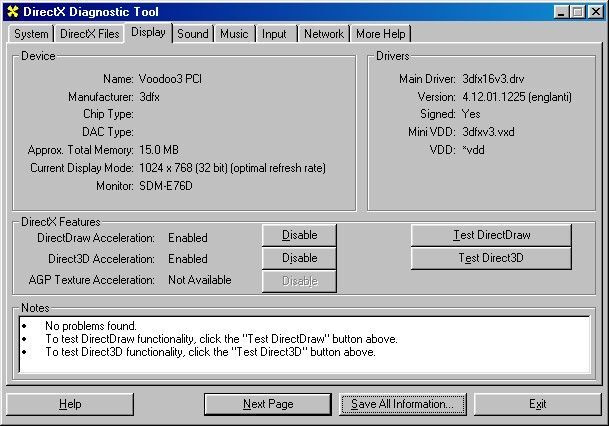Run the Test DirectDraw button
The width and height of the screenshot is (609, 426).
pos(491,235)
